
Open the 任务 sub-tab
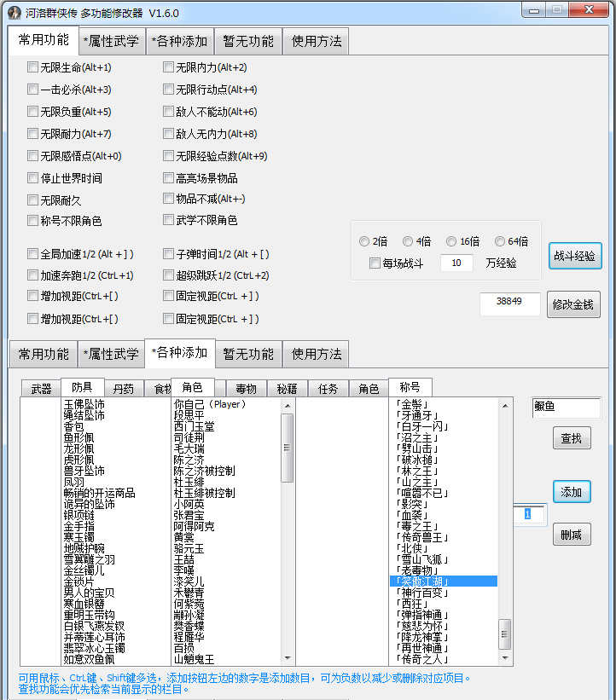point(328,389)
